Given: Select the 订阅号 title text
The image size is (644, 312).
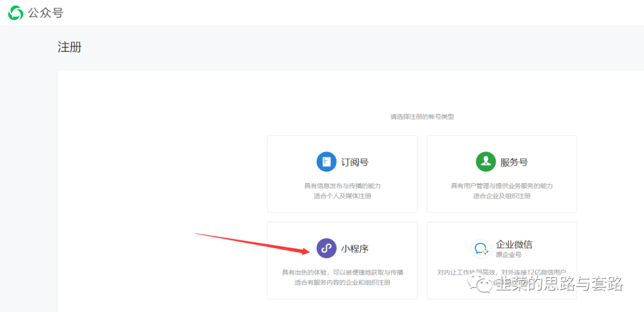Looking at the screenshot, I should point(354,162).
